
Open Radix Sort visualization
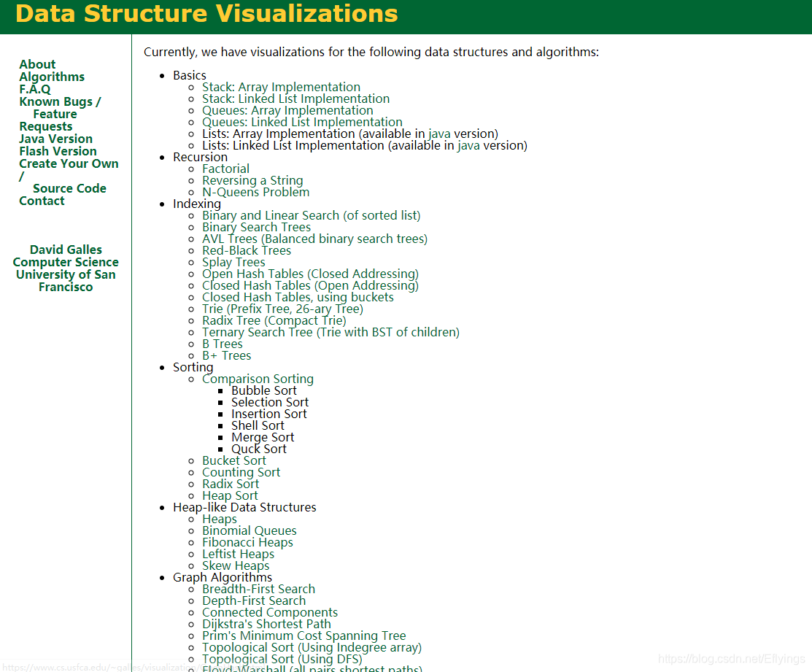pos(231,484)
